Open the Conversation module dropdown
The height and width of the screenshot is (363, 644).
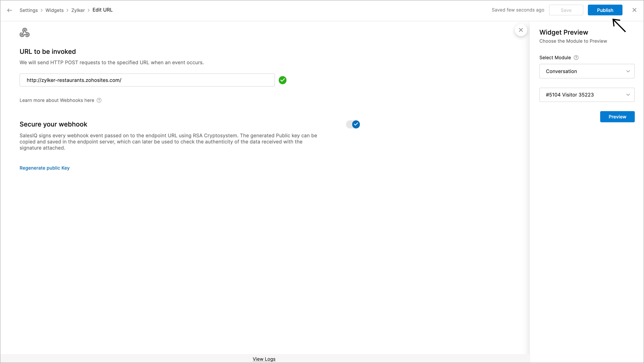pos(587,71)
